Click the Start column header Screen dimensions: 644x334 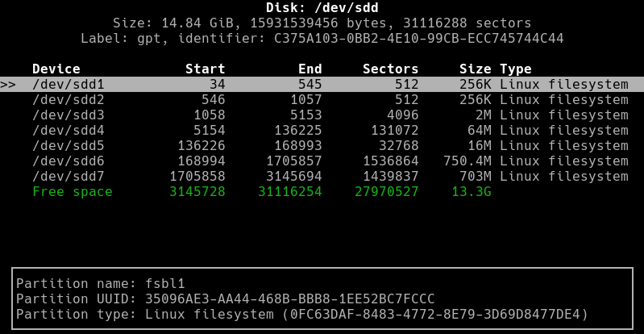pyautogui.click(x=205, y=69)
